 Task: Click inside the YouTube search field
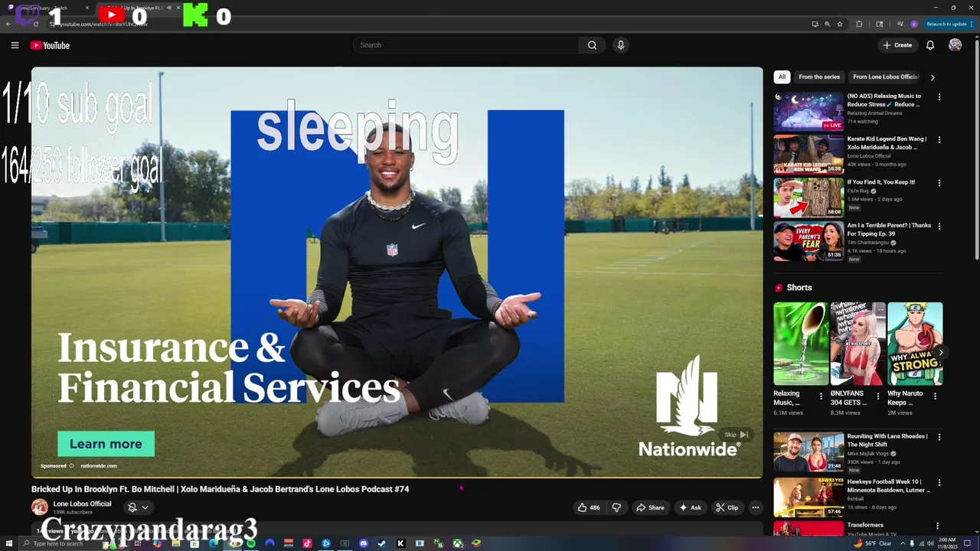click(x=466, y=45)
